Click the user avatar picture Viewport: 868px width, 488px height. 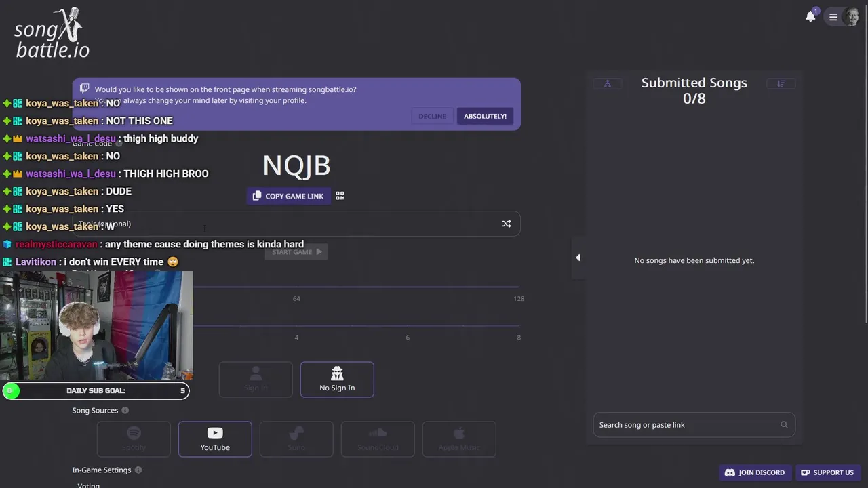pyautogui.click(x=851, y=17)
